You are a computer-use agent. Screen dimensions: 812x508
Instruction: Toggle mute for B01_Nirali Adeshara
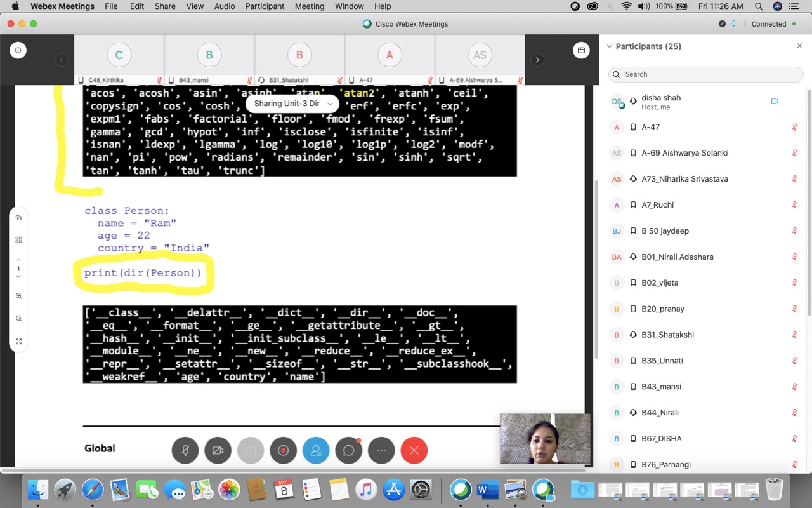pos(794,257)
